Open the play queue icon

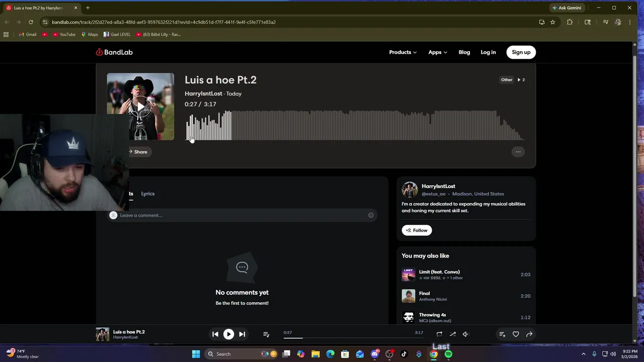pyautogui.click(x=266, y=334)
